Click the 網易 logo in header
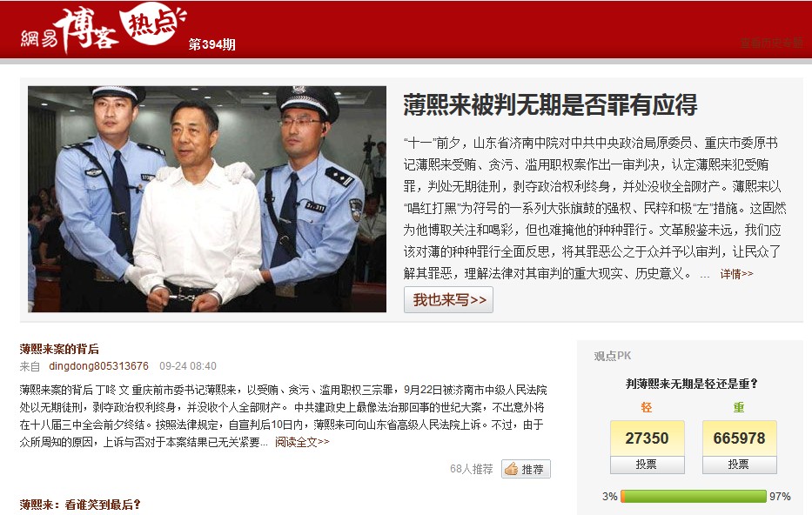Viewport: 812px width, 515px height. [x=39, y=38]
